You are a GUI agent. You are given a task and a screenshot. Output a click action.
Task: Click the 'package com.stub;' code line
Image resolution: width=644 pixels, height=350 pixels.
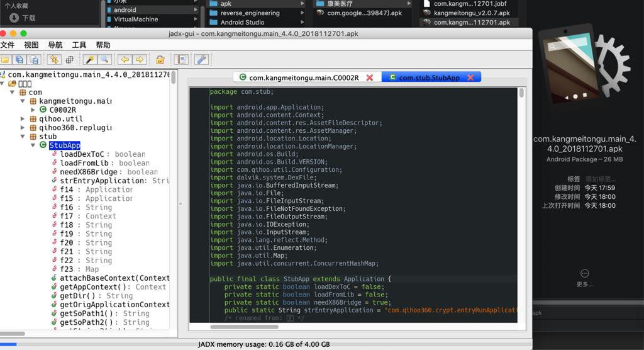pyautogui.click(x=241, y=92)
